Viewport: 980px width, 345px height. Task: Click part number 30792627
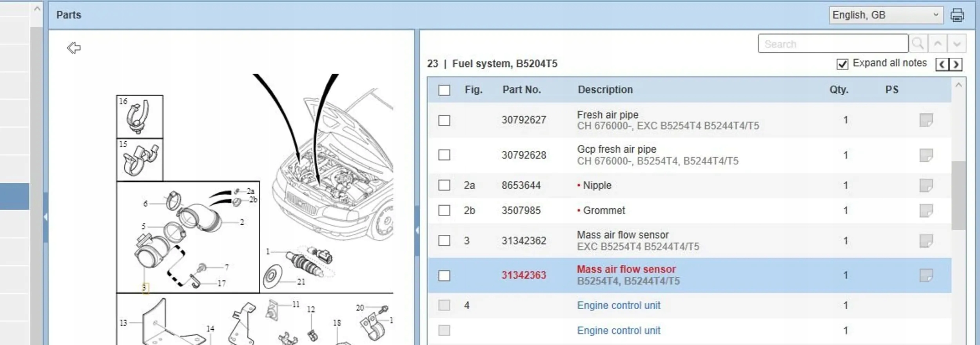point(524,120)
